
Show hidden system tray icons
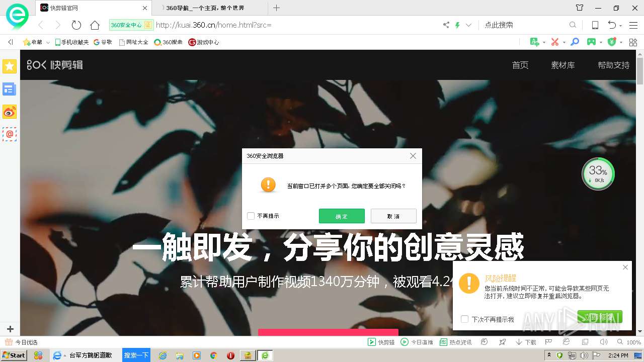[x=549, y=355]
